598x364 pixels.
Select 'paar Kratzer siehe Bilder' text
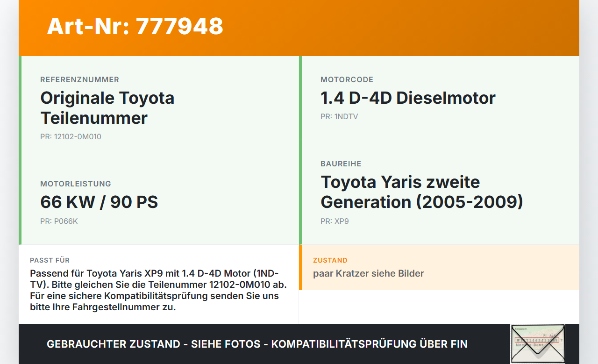pyautogui.click(x=369, y=273)
